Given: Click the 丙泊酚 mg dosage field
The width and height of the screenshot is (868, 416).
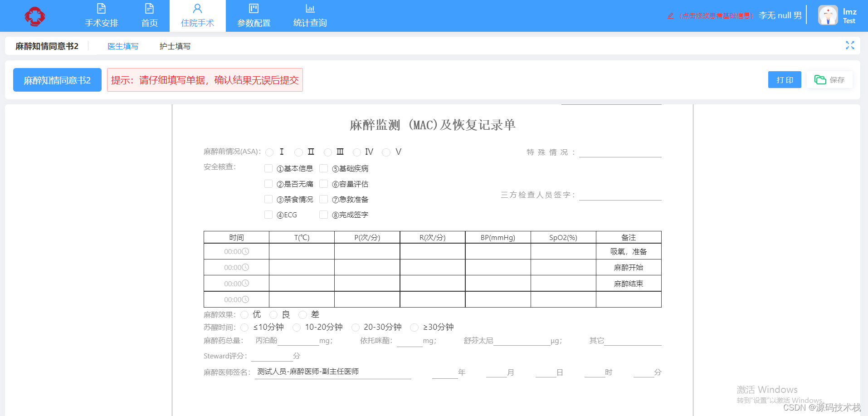Looking at the screenshot, I should pos(298,340).
